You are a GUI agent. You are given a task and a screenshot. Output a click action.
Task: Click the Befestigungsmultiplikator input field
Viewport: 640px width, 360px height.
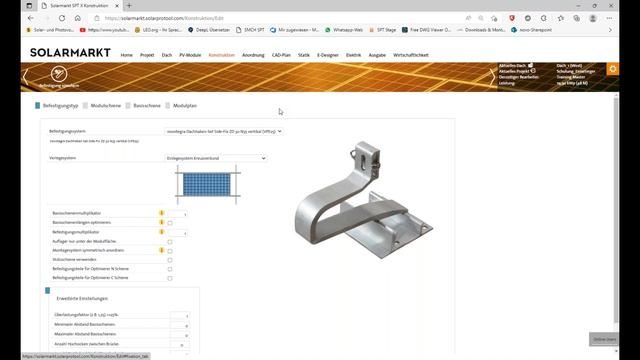tap(178, 233)
